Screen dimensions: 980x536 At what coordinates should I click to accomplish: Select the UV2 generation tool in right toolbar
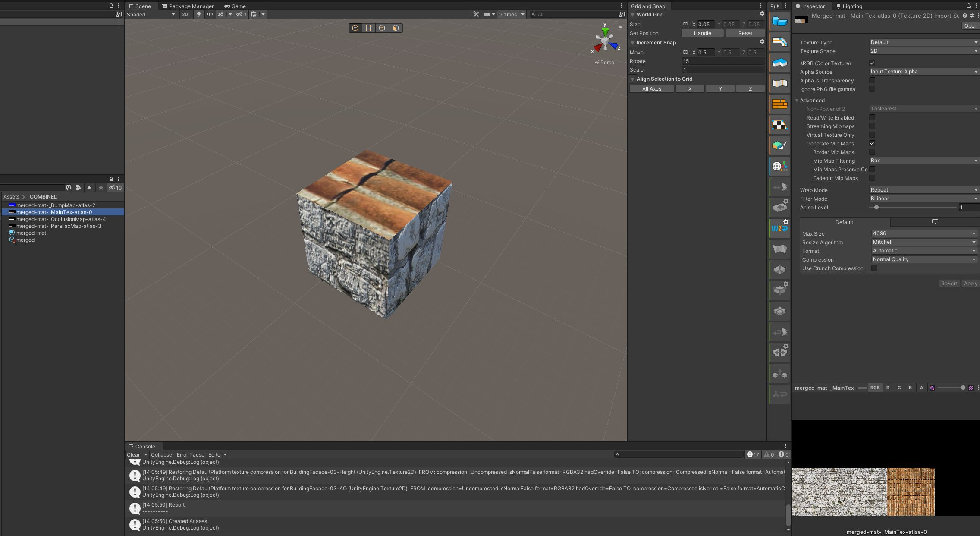pyautogui.click(x=779, y=228)
